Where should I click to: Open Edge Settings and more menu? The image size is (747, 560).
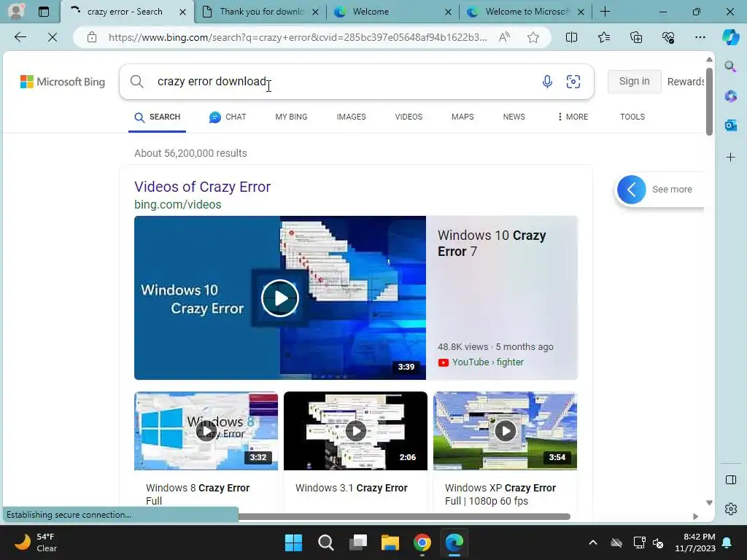[700, 37]
